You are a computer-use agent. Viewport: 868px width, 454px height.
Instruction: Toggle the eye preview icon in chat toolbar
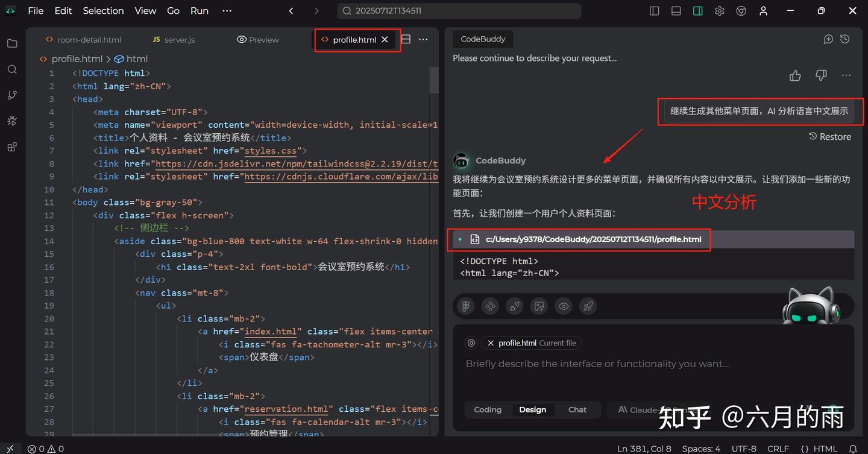click(x=564, y=306)
